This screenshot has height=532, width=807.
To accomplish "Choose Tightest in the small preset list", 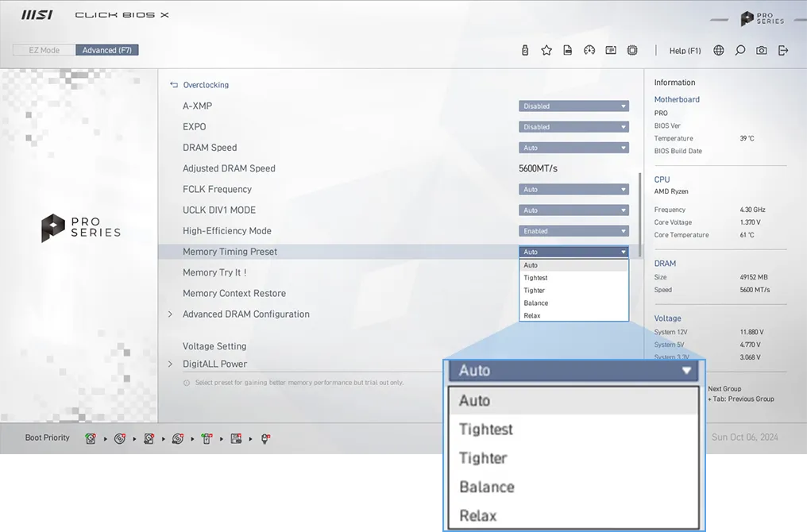I will click(x=573, y=278).
